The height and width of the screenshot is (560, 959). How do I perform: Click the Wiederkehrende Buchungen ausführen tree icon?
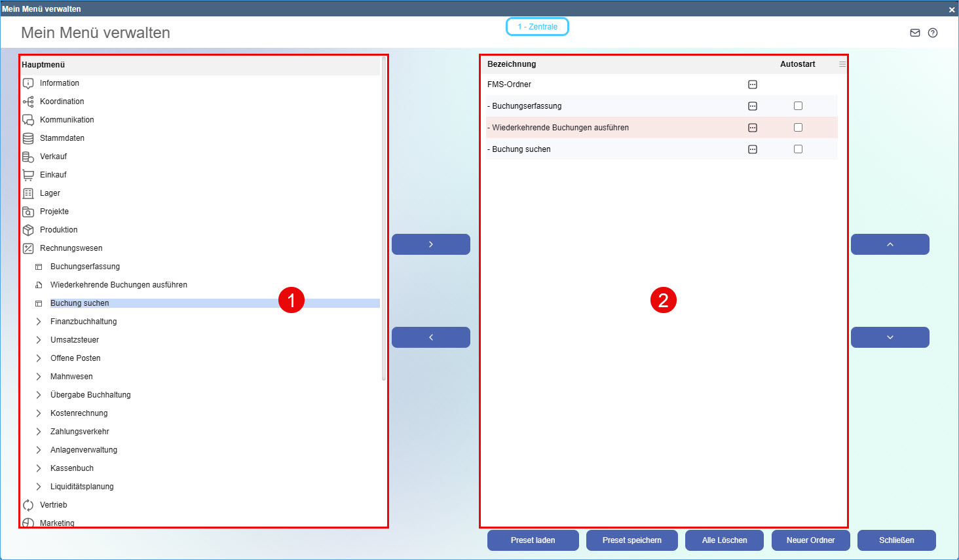click(x=39, y=285)
